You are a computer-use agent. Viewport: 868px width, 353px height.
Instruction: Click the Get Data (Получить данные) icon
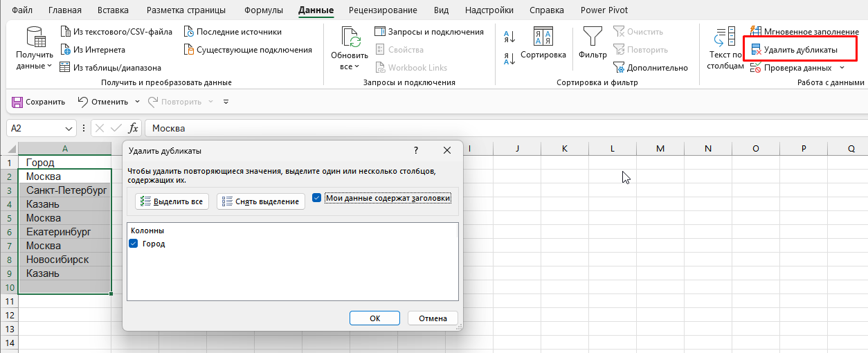click(x=35, y=37)
